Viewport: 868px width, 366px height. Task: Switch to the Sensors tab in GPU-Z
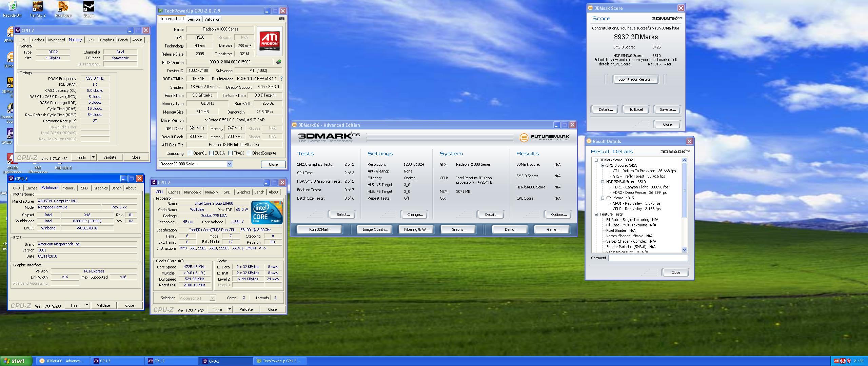(194, 19)
